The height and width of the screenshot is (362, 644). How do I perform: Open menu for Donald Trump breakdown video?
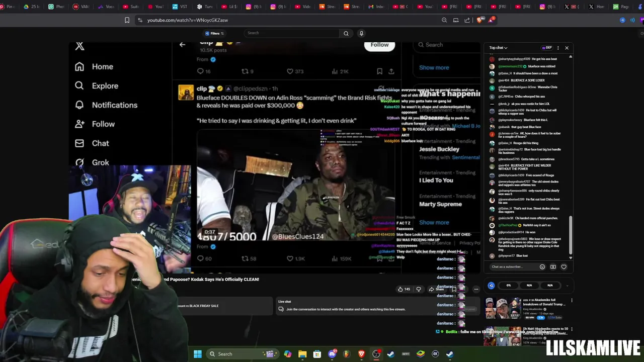572,301
